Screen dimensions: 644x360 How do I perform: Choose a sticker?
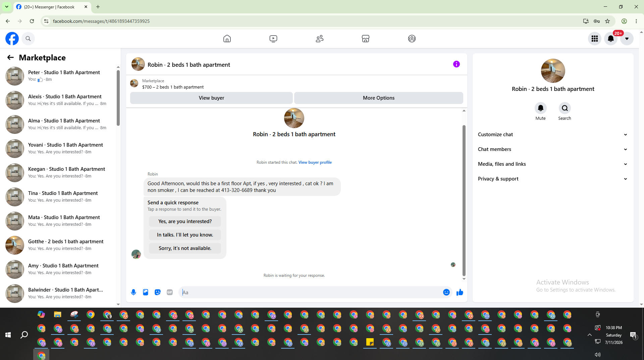158,292
